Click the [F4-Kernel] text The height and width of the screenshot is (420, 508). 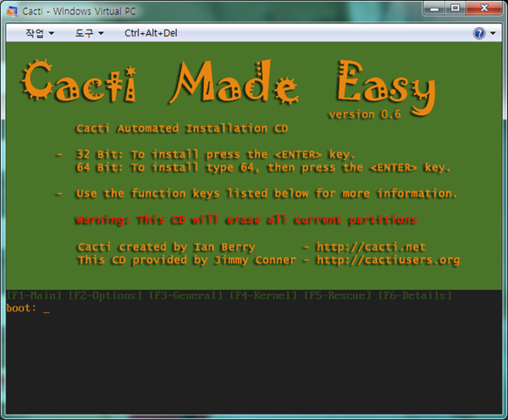(x=263, y=296)
